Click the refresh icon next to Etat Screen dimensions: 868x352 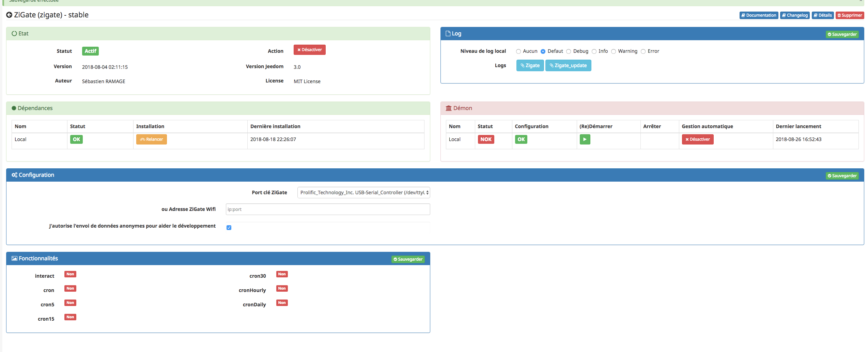coord(14,33)
